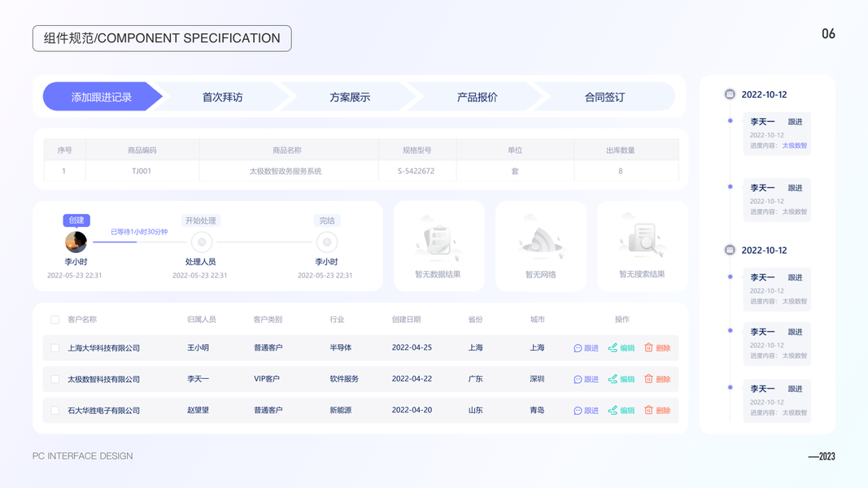The height and width of the screenshot is (488, 868).
Task: Click the 商品名称 column header
Action: point(287,150)
